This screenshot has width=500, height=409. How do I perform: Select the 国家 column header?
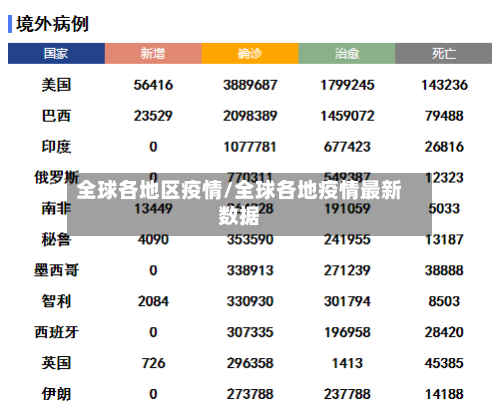(56, 53)
